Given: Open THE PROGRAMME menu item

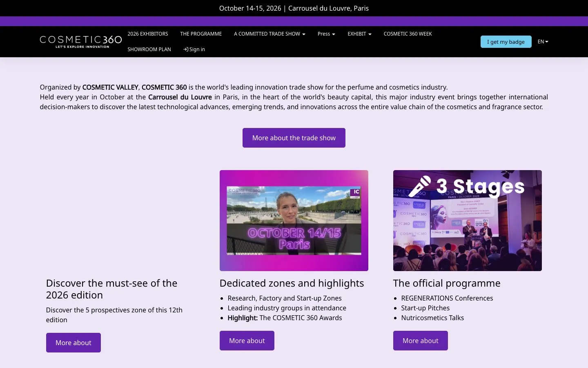Looking at the screenshot, I should click(201, 34).
